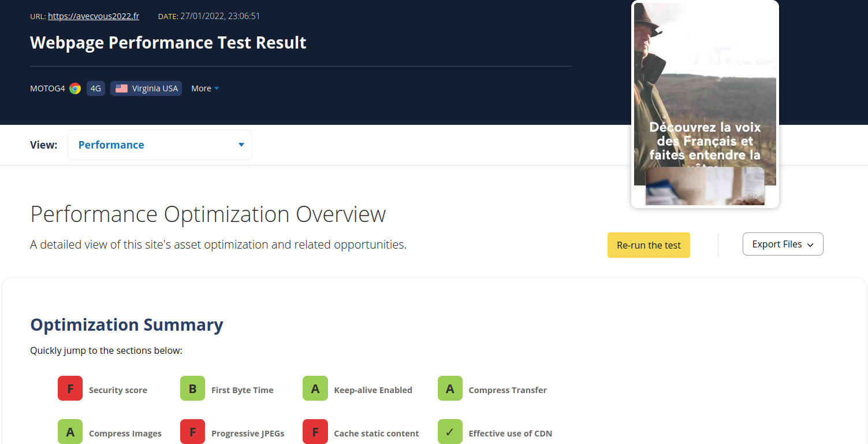Expand the Export Files menu
868x444 pixels.
783,244
